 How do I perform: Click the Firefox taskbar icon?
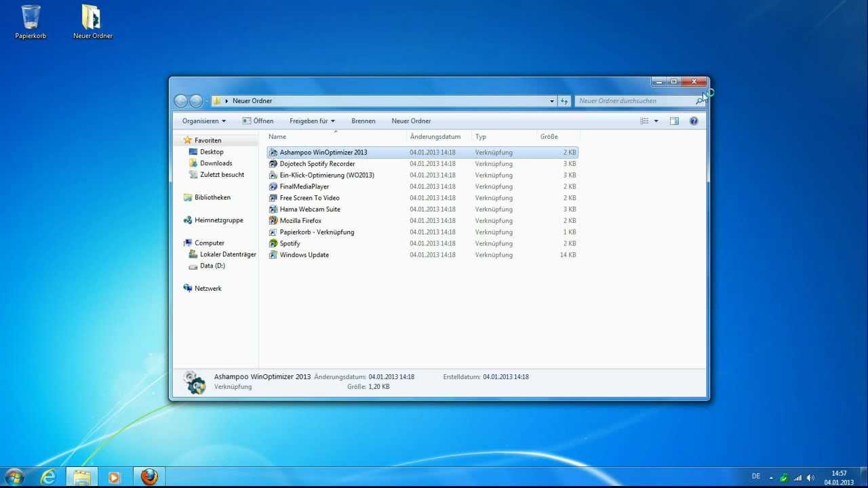tap(149, 477)
